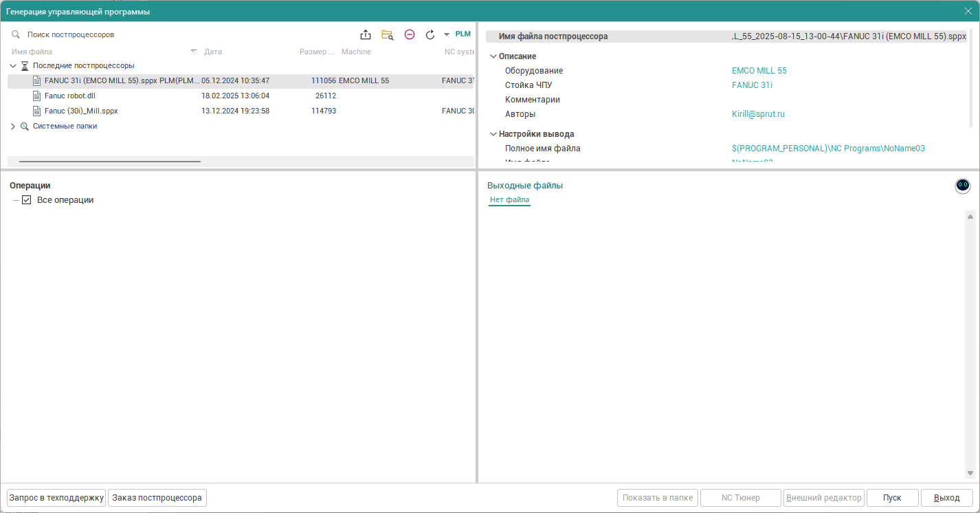Image resolution: width=980 pixels, height=513 pixels.
Task: Sort by the 'Дата' column header
Action: tap(213, 52)
